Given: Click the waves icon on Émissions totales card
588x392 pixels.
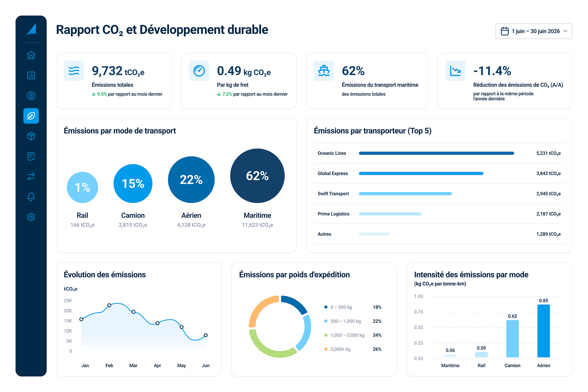Looking at the screenshot, I should coord(74,71).
